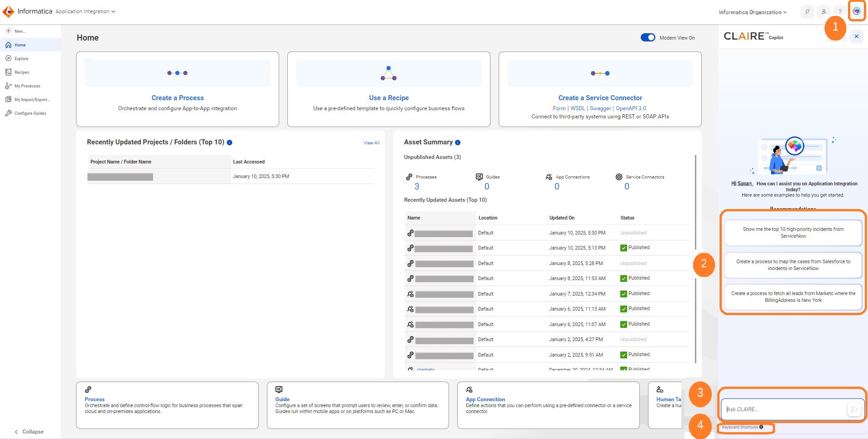The width and height of the screenshot is (868, 439).
Task: Click the Process card icon at bottom
Action: [x=88, y=389]
